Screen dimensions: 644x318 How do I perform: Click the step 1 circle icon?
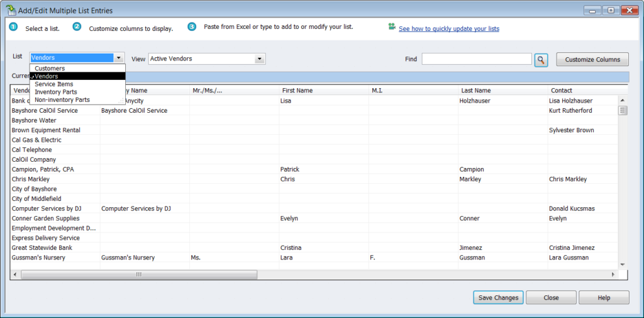[13, 27]
